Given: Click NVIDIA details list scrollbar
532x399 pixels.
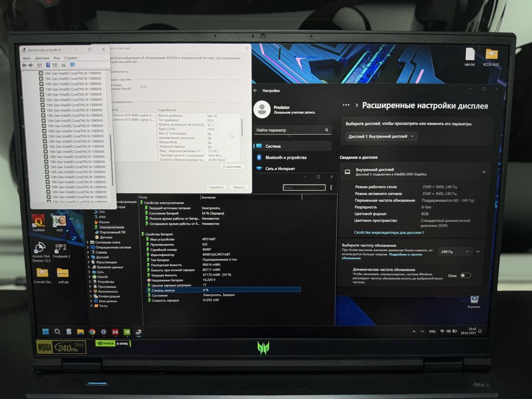Looking at the screenshot, I should point(242,127).
